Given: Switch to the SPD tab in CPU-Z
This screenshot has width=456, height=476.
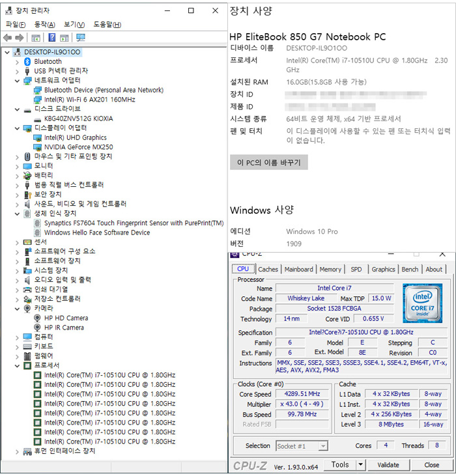Looking at the screenshot, I should [x=356, y=270].
